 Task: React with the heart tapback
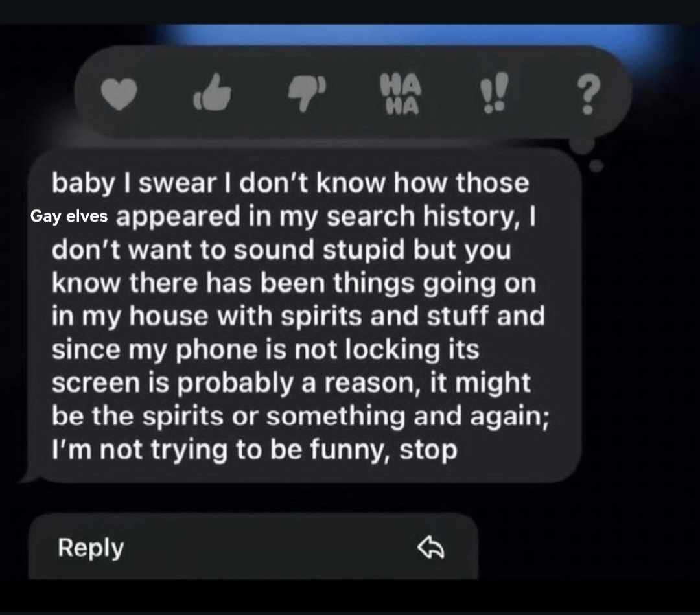click(x=119, y=94)
